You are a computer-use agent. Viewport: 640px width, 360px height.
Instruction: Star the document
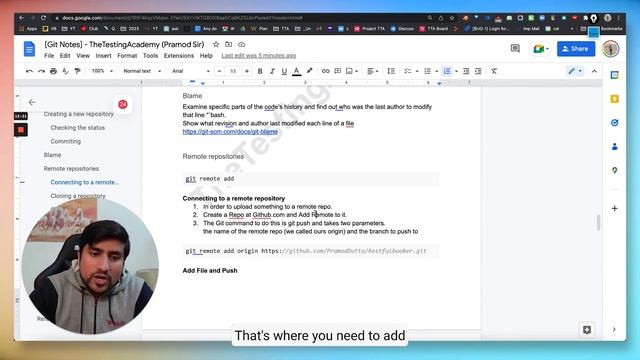216,44
